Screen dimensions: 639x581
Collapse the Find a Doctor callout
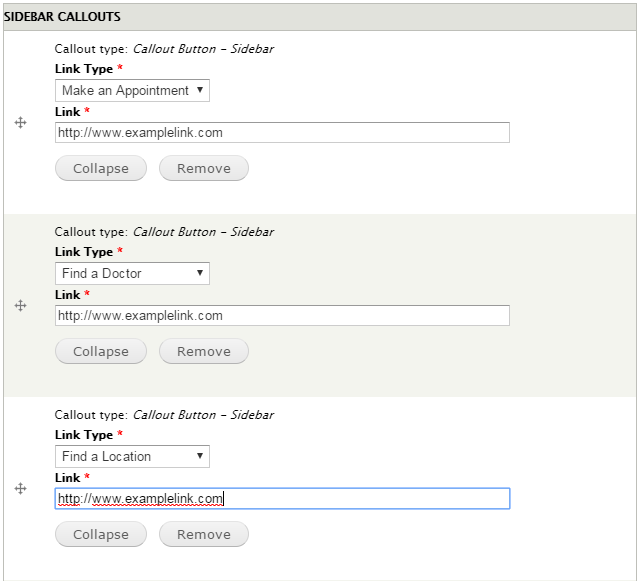[x=101, y=351]
